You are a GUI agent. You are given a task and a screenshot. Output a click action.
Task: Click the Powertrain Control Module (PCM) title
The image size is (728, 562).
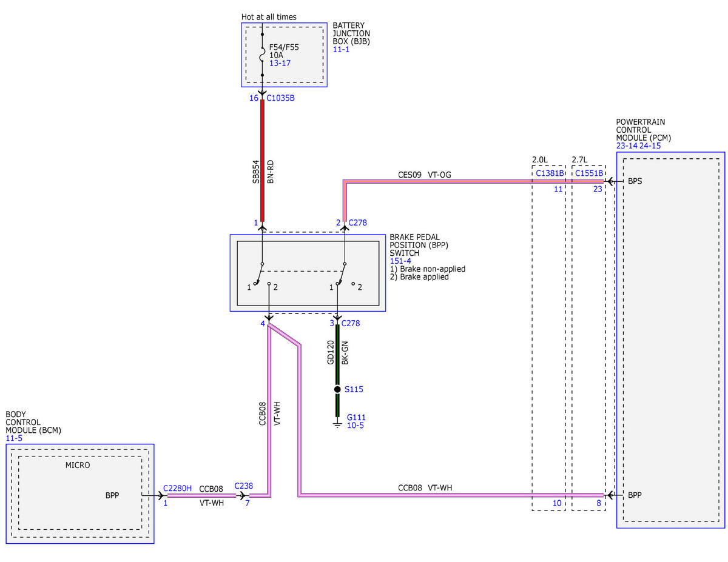point(643,130)
